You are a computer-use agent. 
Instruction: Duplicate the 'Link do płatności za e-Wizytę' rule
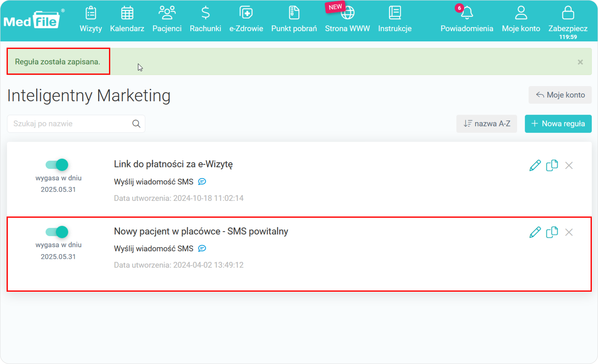[552, 165]
